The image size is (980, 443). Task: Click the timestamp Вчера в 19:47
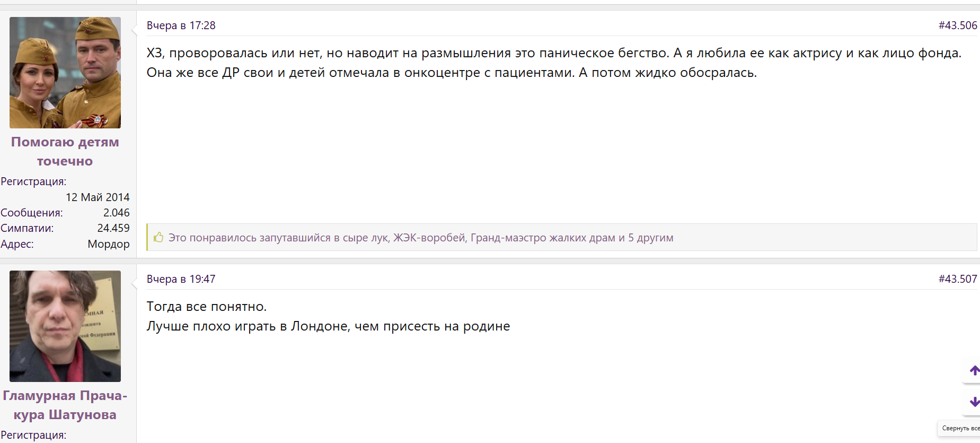pyautogui.click(x=181, y=279)
